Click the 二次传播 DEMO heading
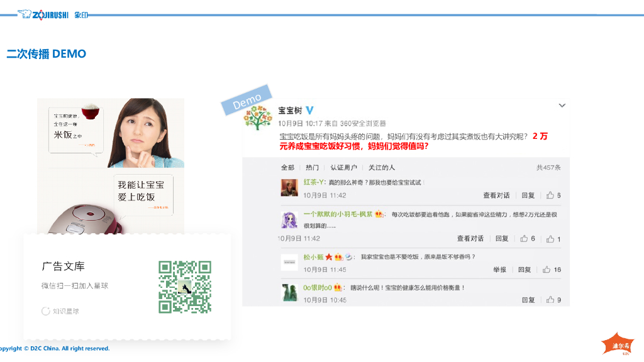Image resolution: width=644 pixels, height=362 pixels. pos(47,54)
